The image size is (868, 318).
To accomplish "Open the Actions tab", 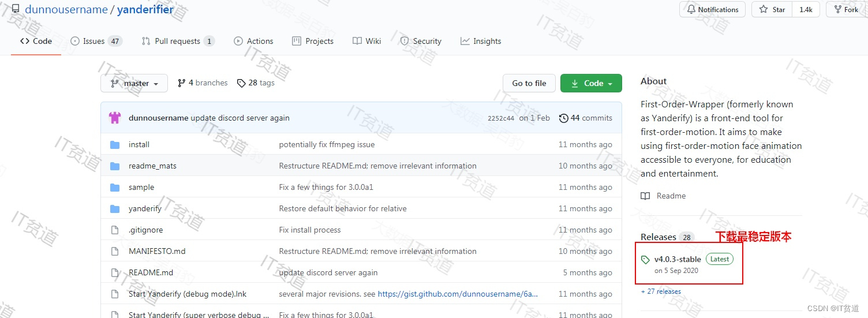I will tap(253, 41).
